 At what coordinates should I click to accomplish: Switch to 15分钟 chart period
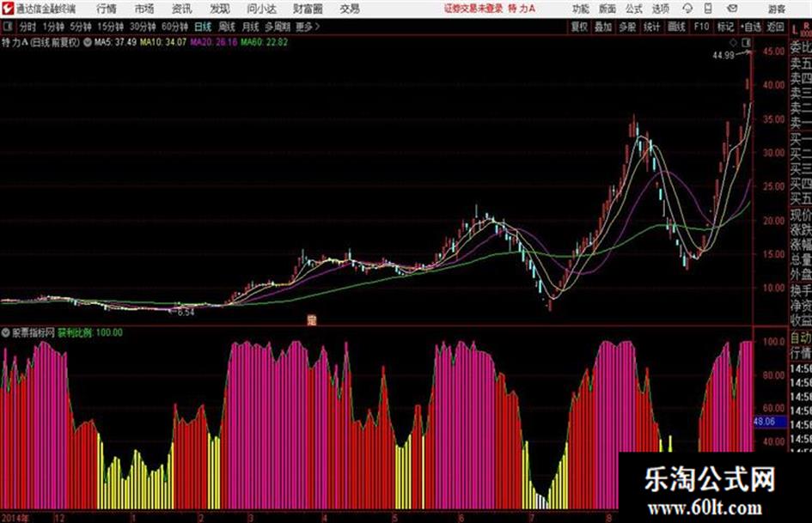coord(110,27)
